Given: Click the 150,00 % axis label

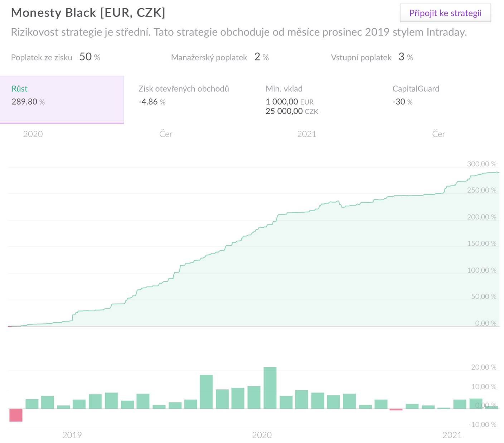Looking at the screenshot, I should click(481, 244).
